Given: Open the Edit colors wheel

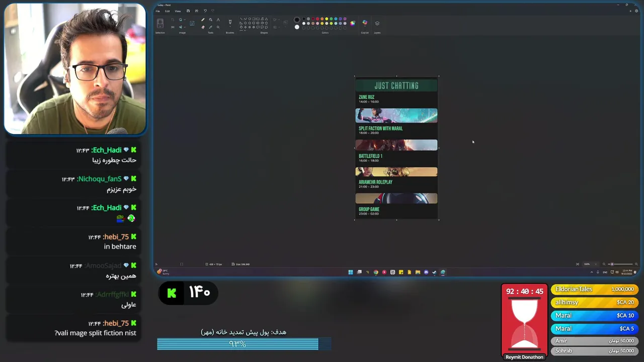Looking at the screenshot, I should point(353,23).
